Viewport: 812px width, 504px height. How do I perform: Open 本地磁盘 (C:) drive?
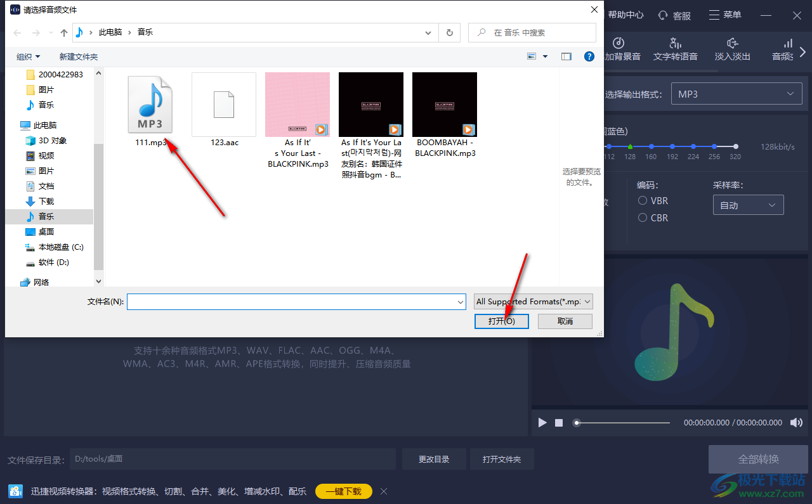(55, 247)
